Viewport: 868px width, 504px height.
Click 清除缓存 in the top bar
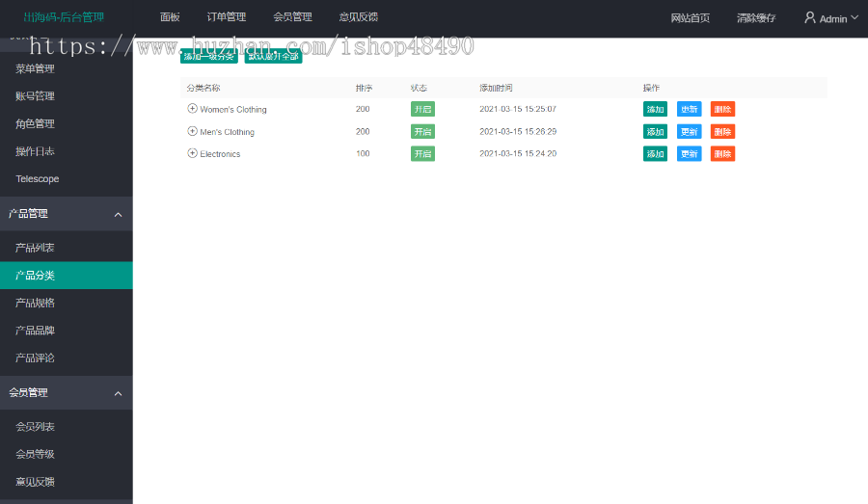pyautogui.click(x=755, y=18)
